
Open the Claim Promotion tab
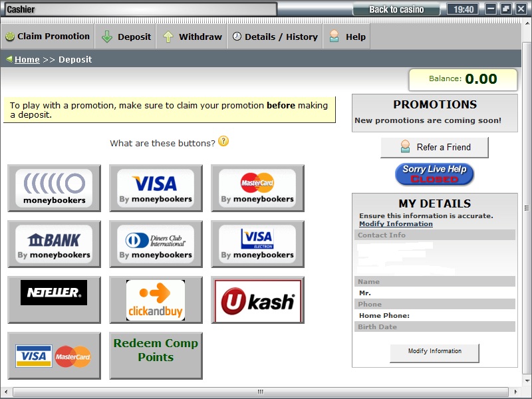click(47, 37)
